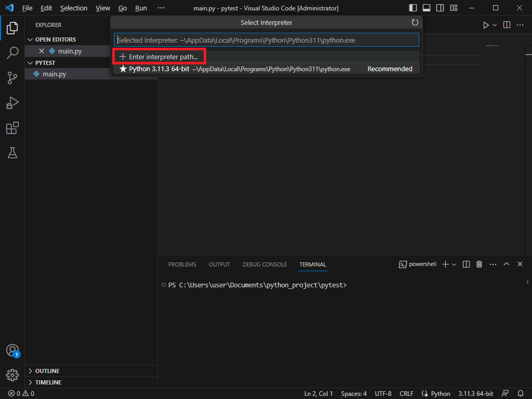This screenshot has height=399, width=532.
Task: Open the Extensions view
Action: (x=12, y=128)
